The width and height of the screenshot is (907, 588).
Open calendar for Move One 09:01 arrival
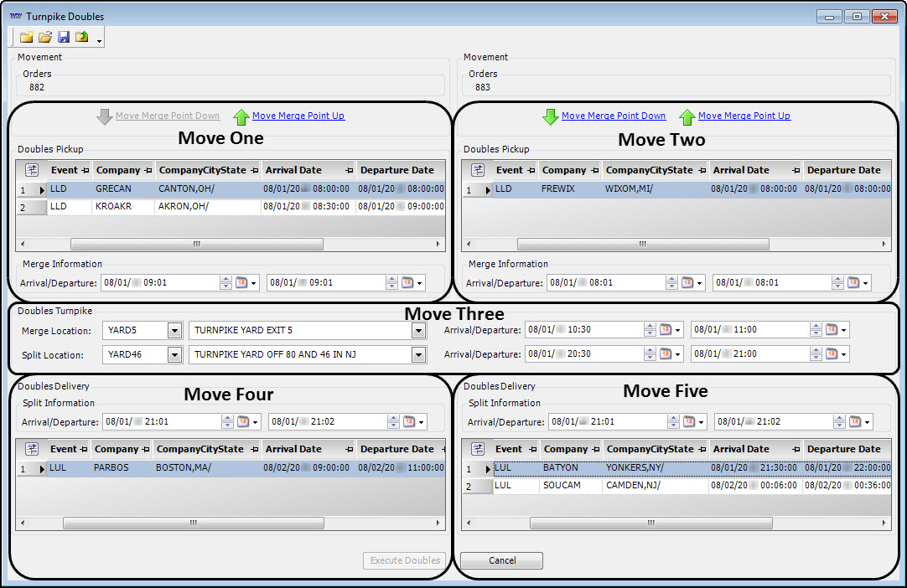point(241,283)
